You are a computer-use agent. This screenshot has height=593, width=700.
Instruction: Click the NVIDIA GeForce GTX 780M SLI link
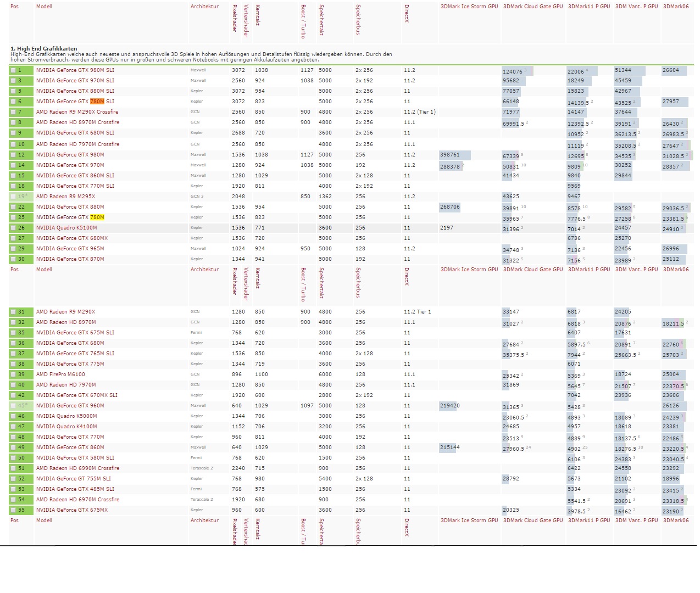[75, 102]
